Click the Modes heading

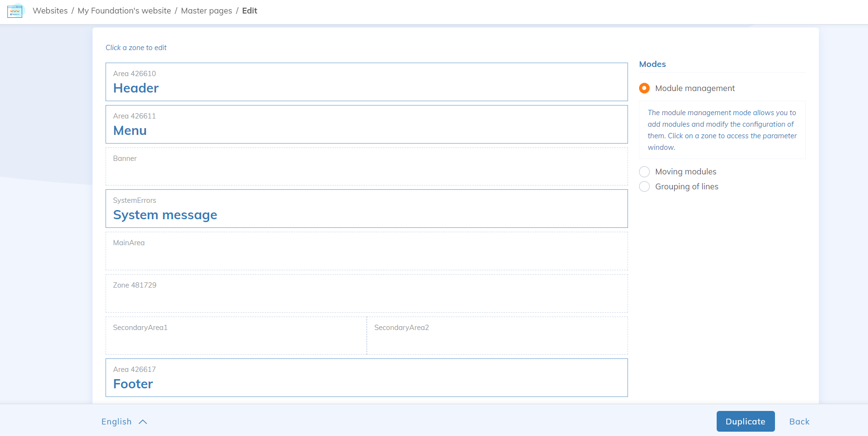pyautogui.click(x=653, y=64)
